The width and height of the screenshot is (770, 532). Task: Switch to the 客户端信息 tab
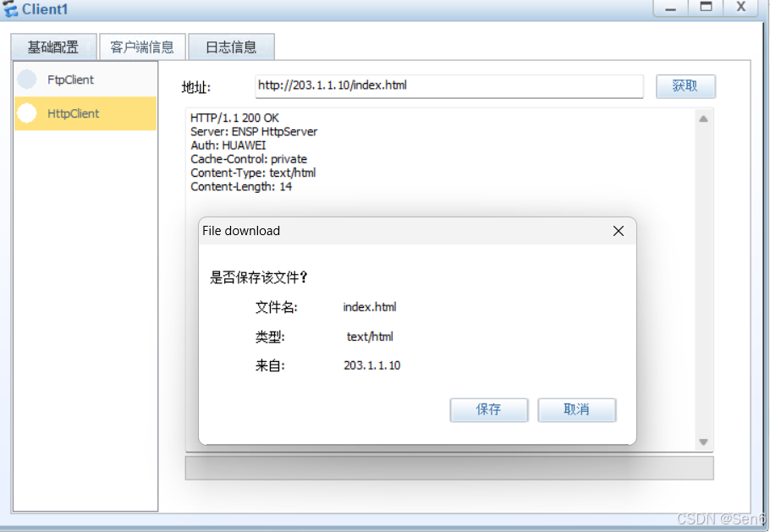[142, 47]
